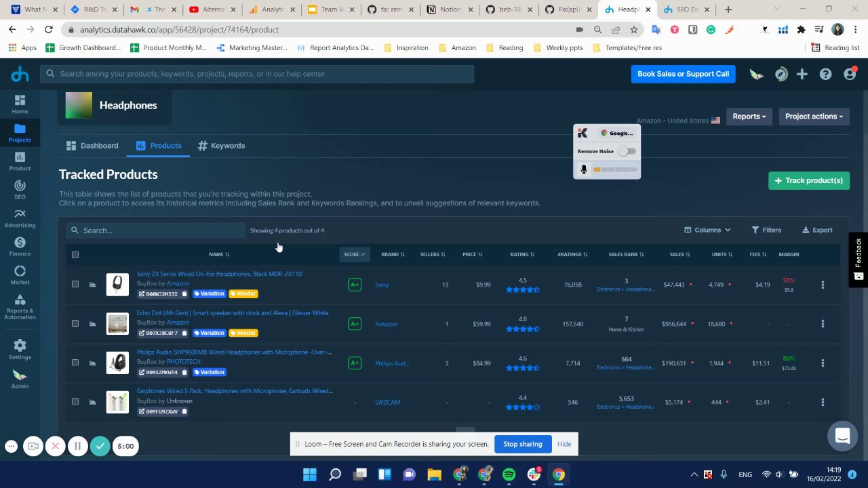This screenshot has width=868, height=488.
Task: Select all products checkbox in header
Action: tap(75, 255)
